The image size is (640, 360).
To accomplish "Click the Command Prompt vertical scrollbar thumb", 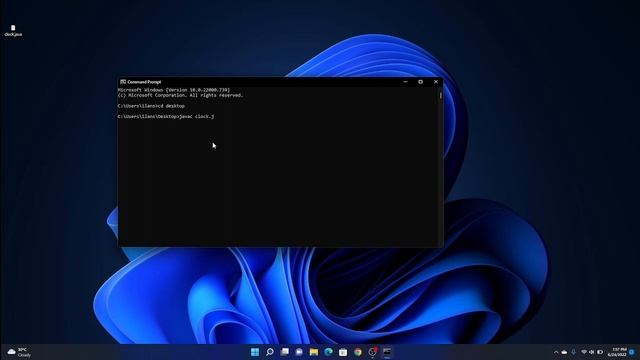I will click(x=441, y=96).
